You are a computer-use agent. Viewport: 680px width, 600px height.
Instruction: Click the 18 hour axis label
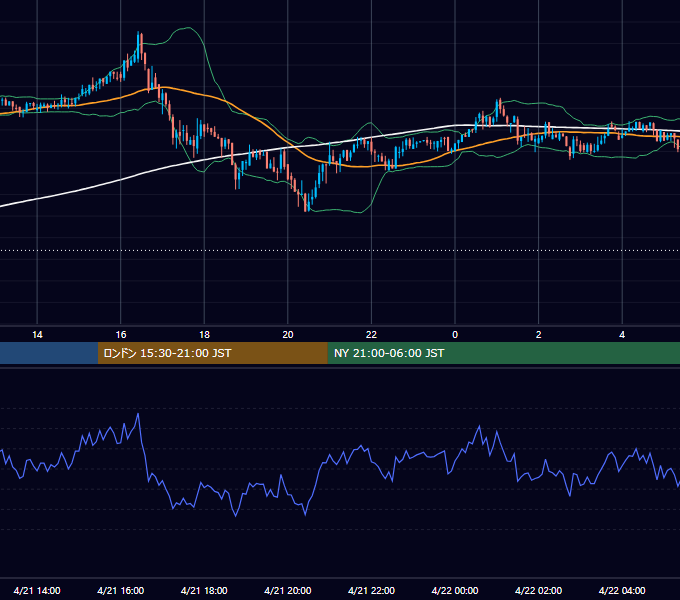[204, 335]
